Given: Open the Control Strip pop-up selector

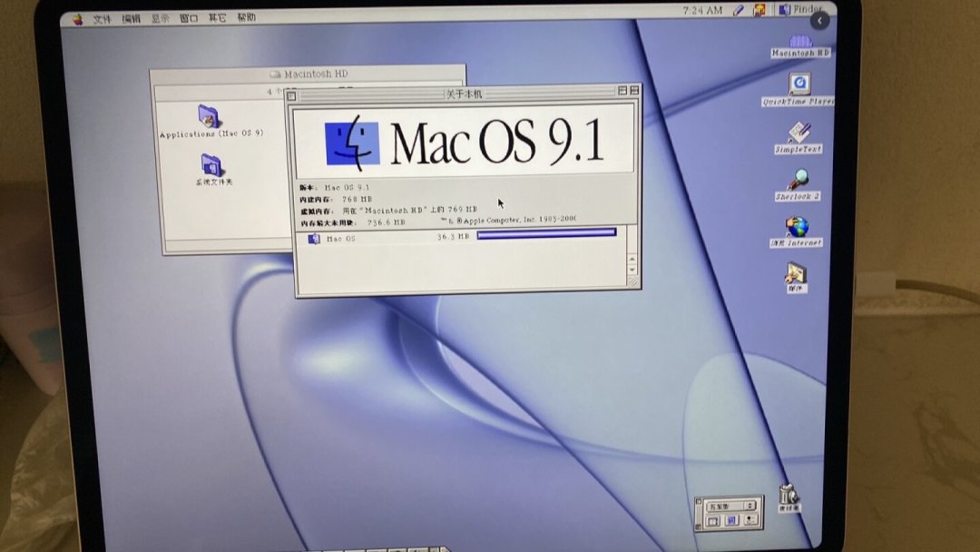Looking at the screenshot, I should (x=731, y=505).
